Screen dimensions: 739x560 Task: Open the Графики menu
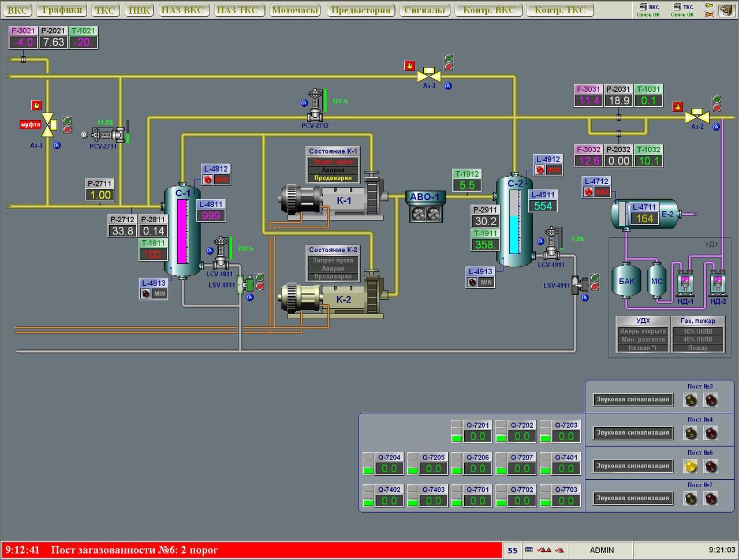[62, 10]
